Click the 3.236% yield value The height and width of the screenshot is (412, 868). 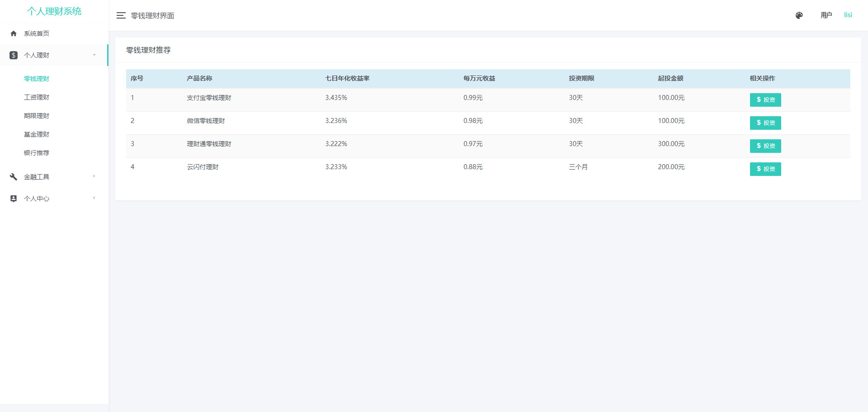(336, 121)
